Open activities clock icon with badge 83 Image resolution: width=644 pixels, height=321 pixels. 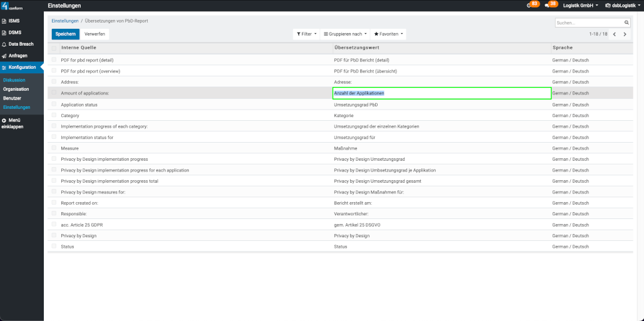point(530,5)
